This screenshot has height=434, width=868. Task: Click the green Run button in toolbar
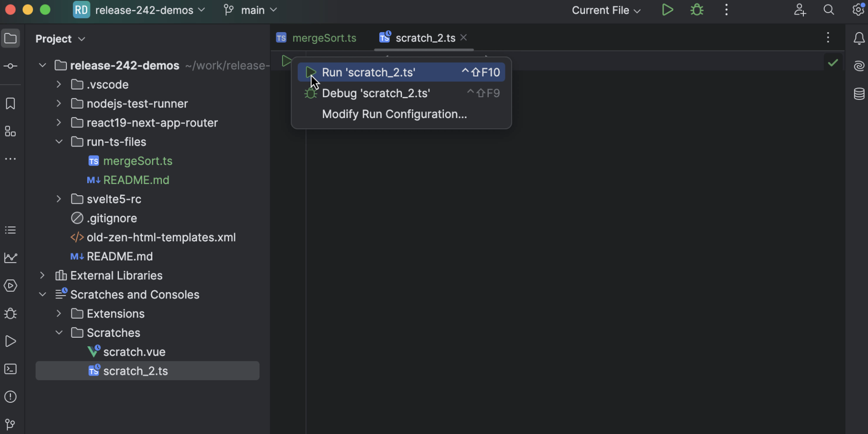pyautogui.click(x=667, y=10)
